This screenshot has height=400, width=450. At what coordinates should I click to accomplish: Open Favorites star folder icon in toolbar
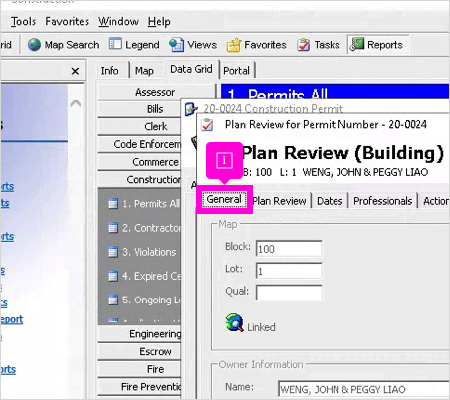234,45
